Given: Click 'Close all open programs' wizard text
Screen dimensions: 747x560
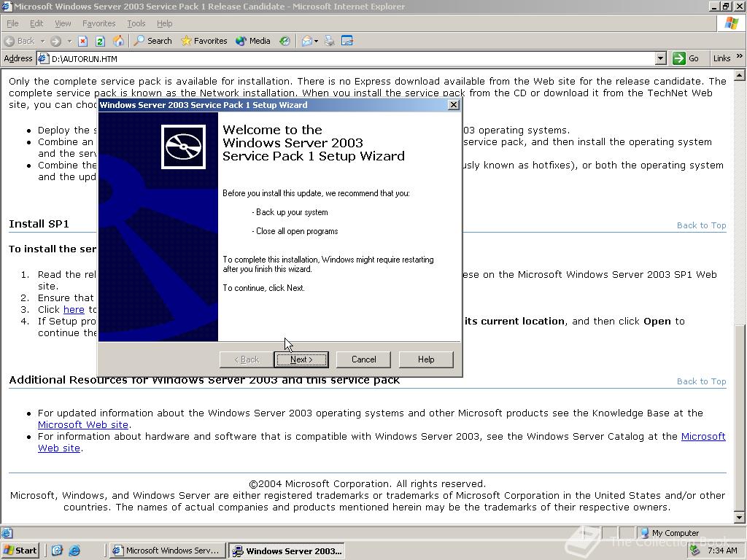Looking at the screenshot, I should click(x=297, y=231).
